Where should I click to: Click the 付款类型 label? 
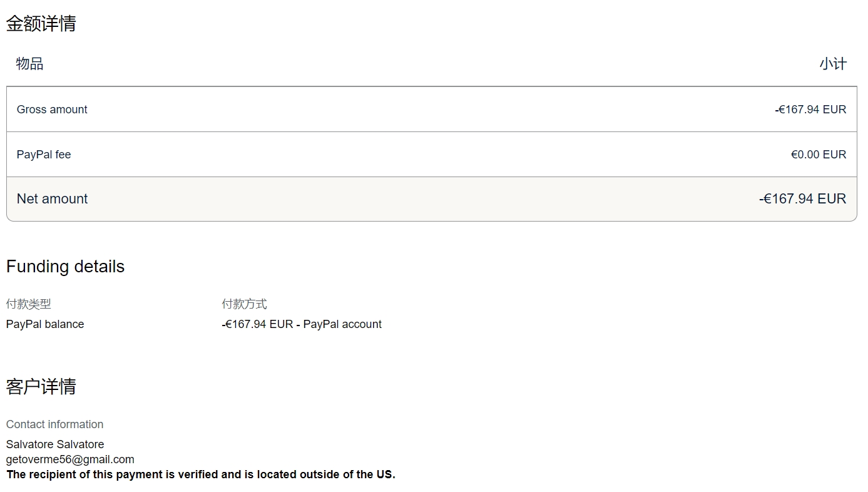[x=29, y=304]
